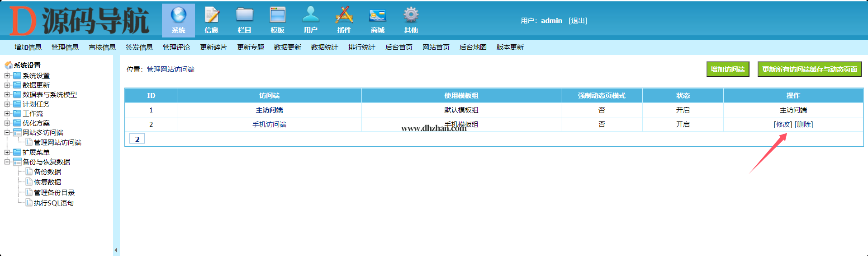Click the 系统 globe icon in top navigation
The width and height of the screenshot is (868, 256).
(x=178, y=16)
